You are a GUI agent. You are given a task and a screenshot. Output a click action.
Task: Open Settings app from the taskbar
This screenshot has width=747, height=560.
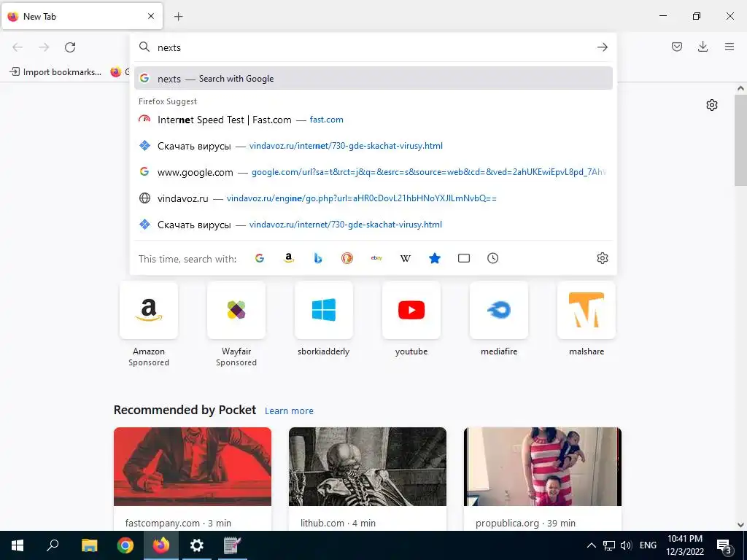pos(197,545)
